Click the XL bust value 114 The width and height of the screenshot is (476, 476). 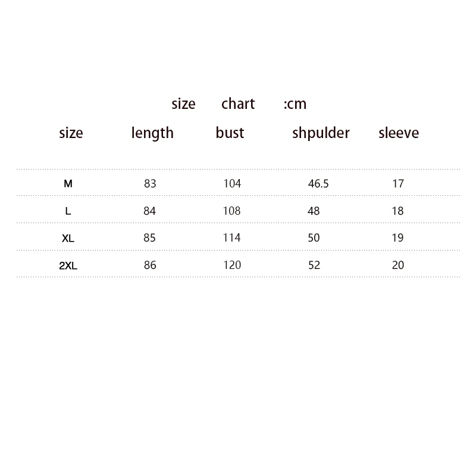point(231,237)
